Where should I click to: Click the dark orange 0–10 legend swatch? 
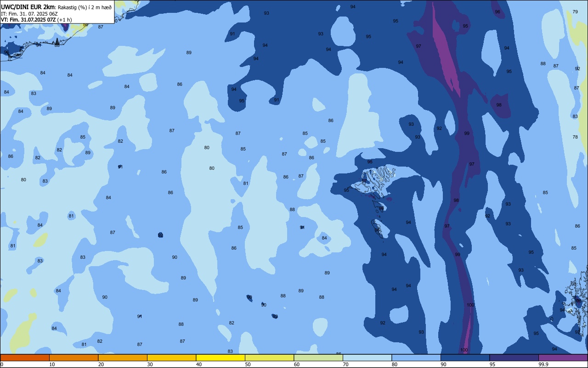(25, 357)
